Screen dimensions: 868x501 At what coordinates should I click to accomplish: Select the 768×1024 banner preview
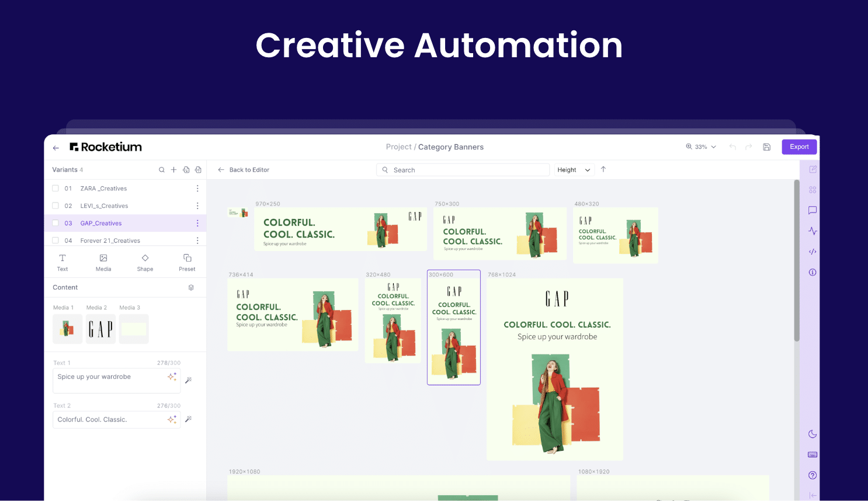click(x=555, y=369)
